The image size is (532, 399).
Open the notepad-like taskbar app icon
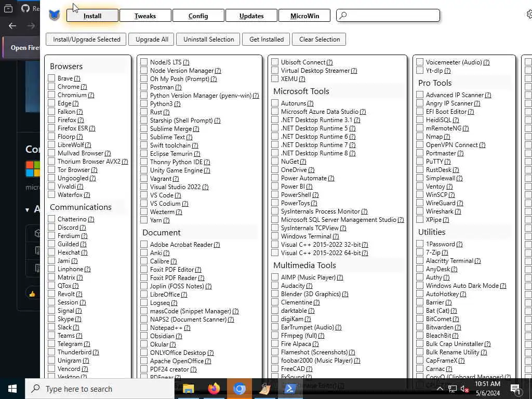click(264, 389)
